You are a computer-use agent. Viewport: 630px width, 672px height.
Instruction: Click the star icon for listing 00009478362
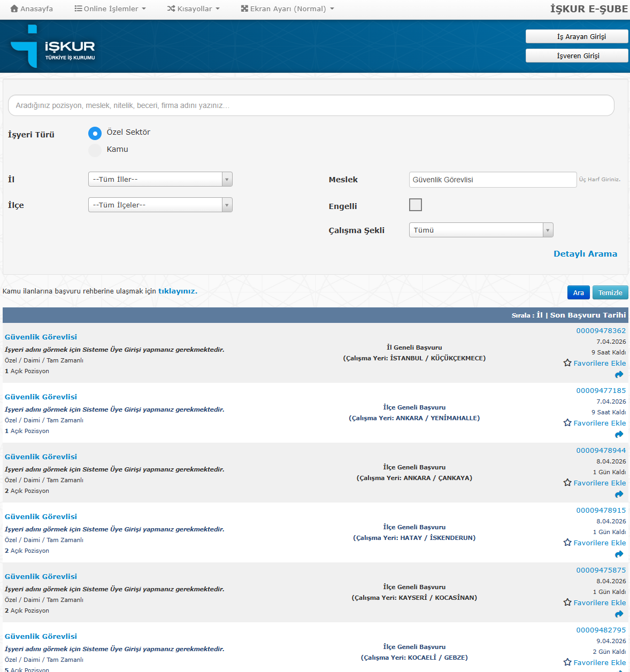point(567,363)
